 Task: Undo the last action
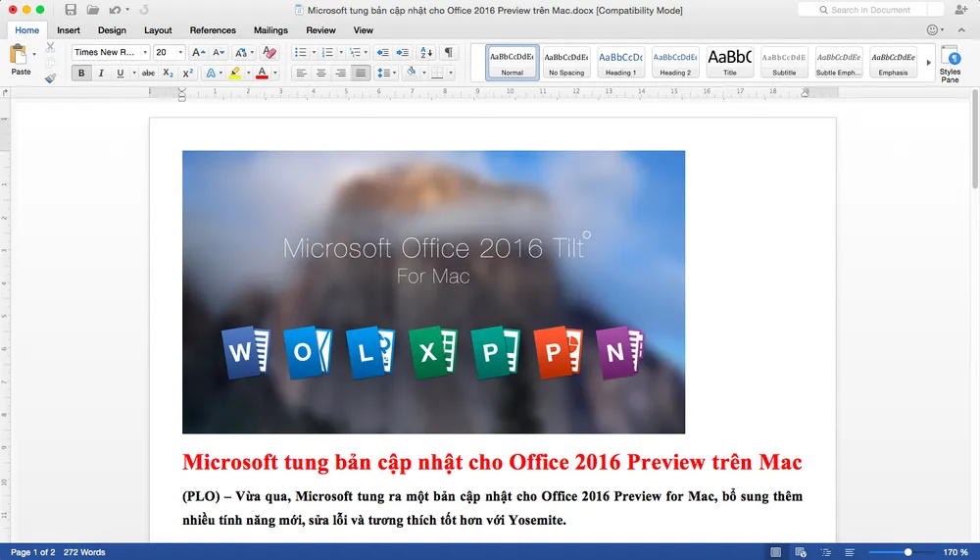tap(115, 10)
